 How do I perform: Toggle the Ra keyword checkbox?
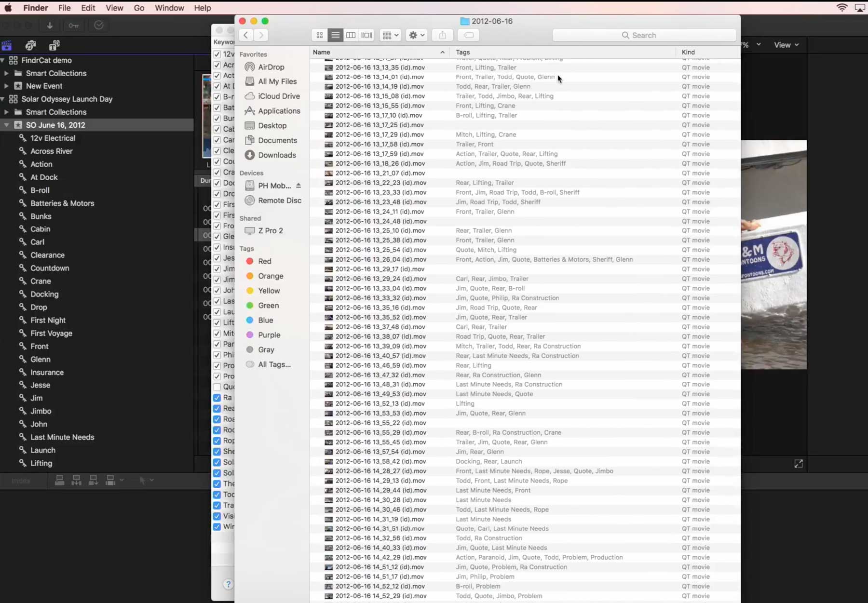(217, 398)
